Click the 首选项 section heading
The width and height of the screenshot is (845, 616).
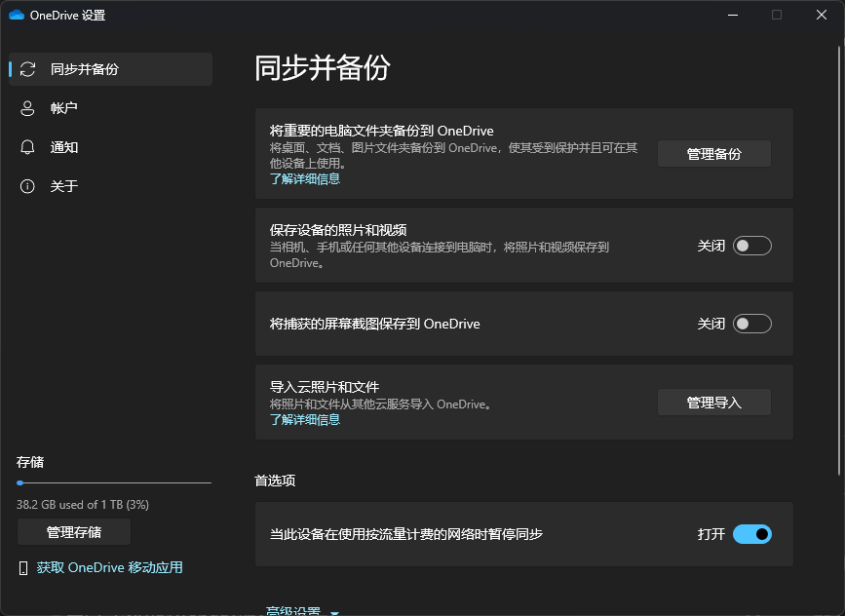pyautogui.click(x=275, y=481)
